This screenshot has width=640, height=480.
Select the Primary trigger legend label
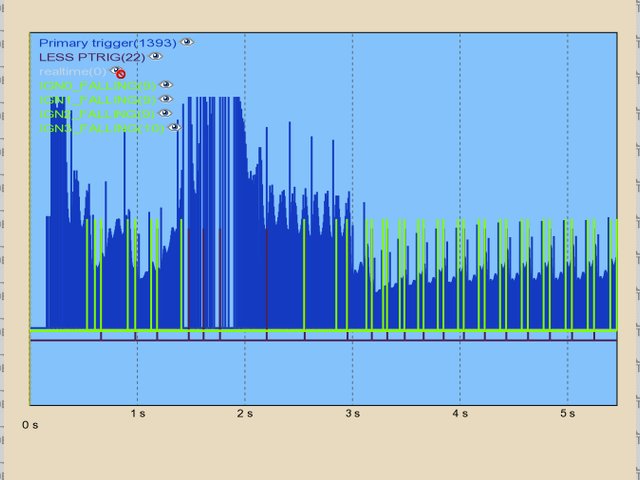(x=107, y=43)
